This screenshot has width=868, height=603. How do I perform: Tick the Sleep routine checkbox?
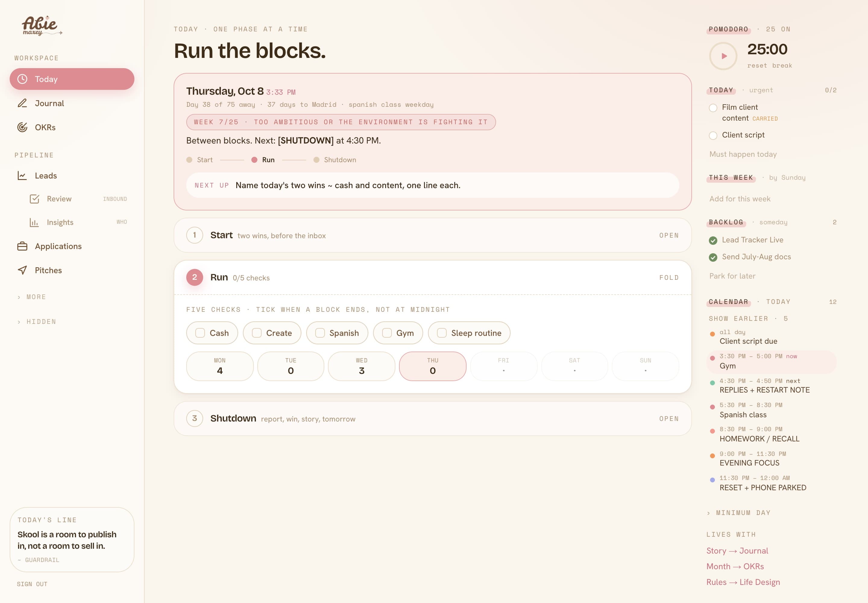[442, 333]
